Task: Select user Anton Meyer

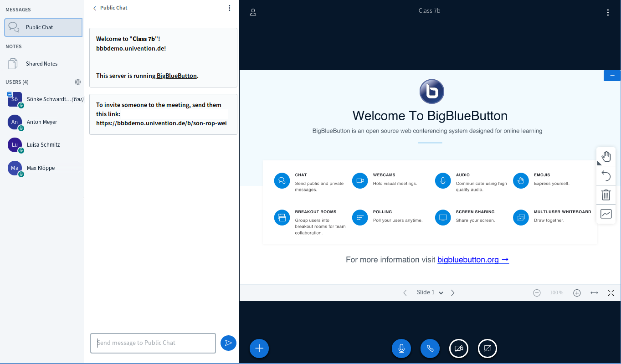Action: pos(43,122)
